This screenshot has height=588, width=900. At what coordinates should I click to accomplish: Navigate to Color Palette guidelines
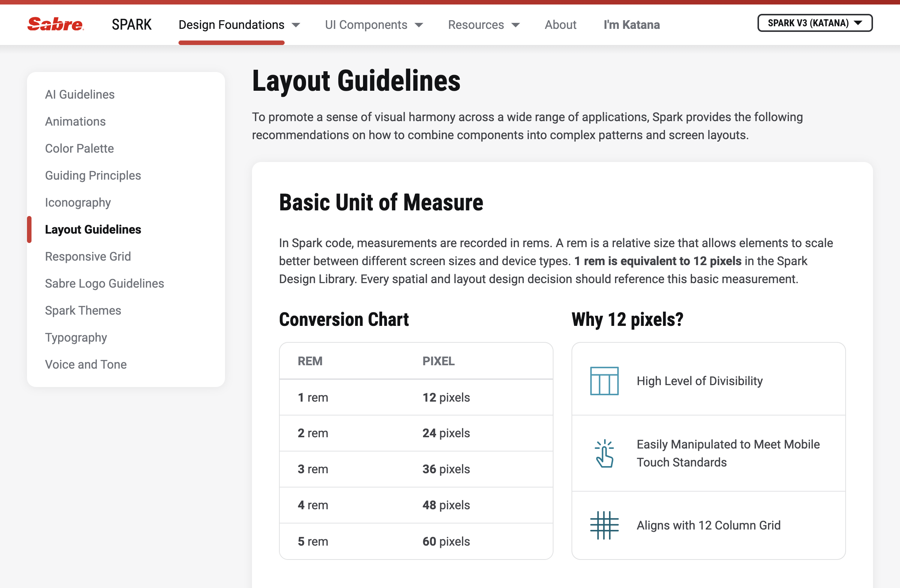pos(79,148)
